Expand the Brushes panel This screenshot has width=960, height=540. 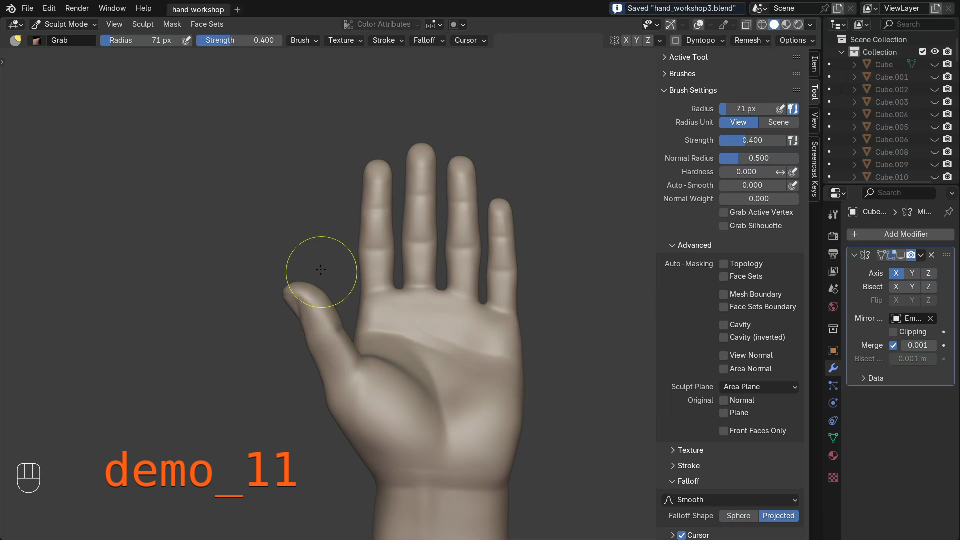[x=664, y=73]
